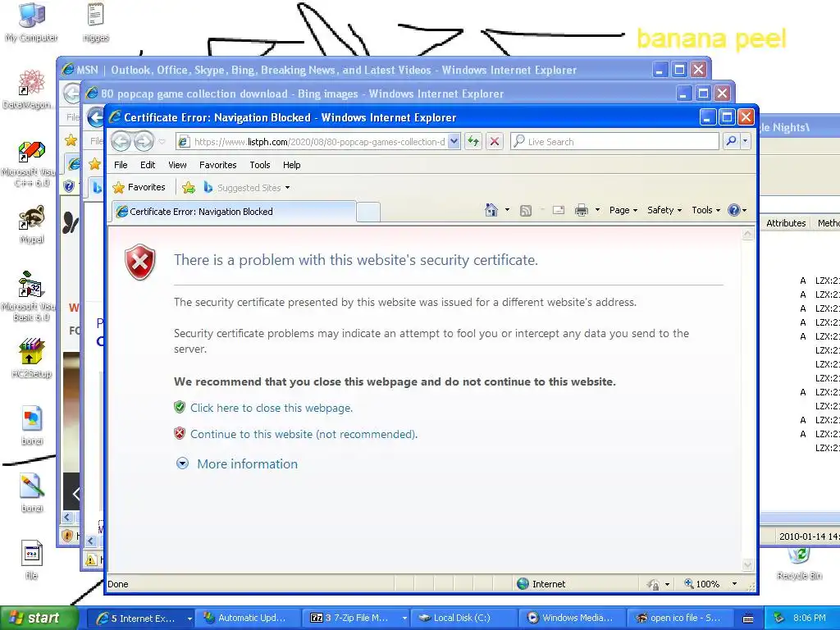Click the Favorites star button
The width and height of the screenshot is (840, 630).
pos(139,188)
